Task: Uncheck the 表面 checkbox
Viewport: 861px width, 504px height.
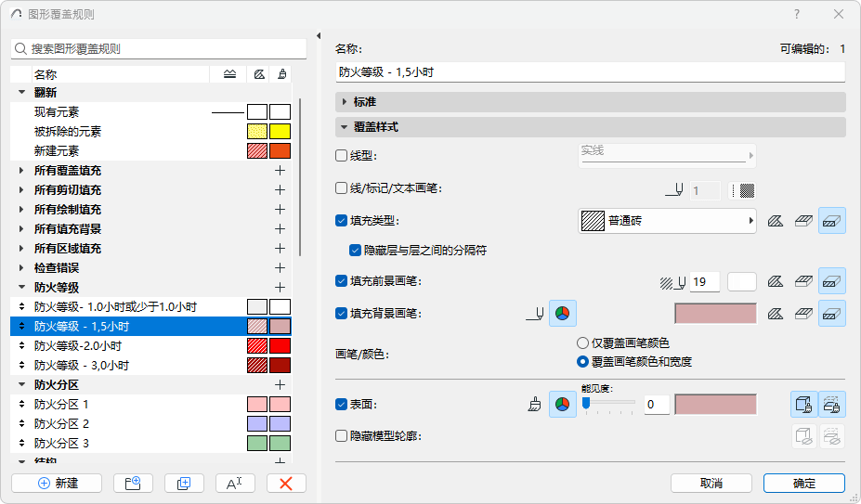Action: click(x=341, y=405)
